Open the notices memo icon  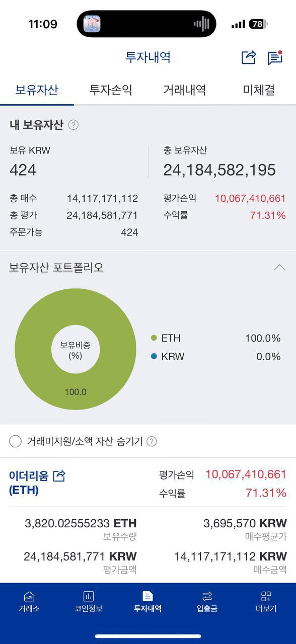pyautogui.click(x=275, y=57)
